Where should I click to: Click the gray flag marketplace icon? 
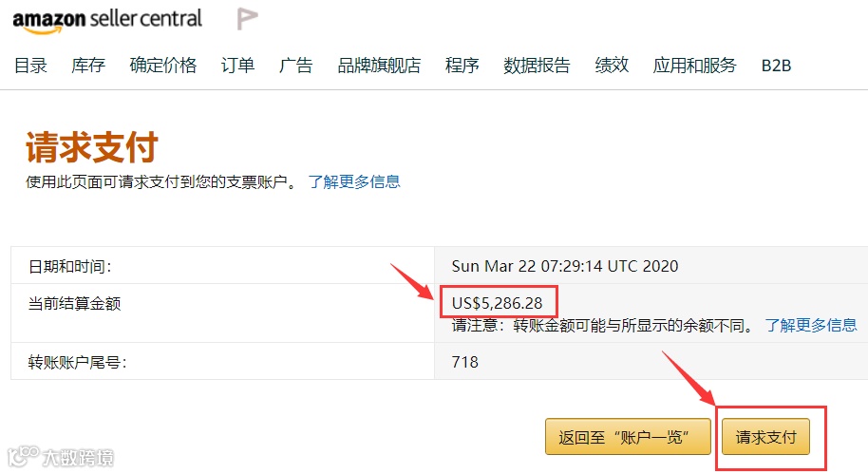[x=247, y=19]
